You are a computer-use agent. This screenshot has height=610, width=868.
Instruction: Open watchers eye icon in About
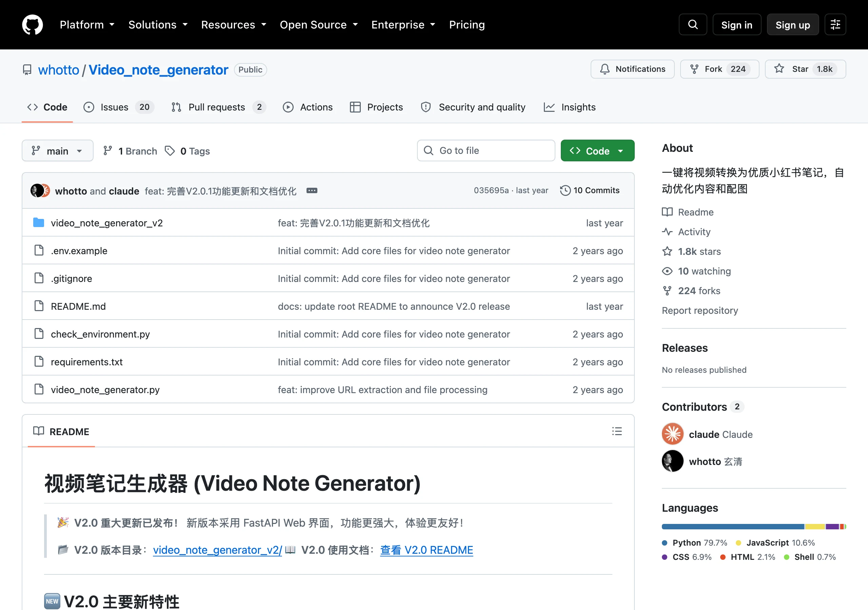[x=667, y=271]
